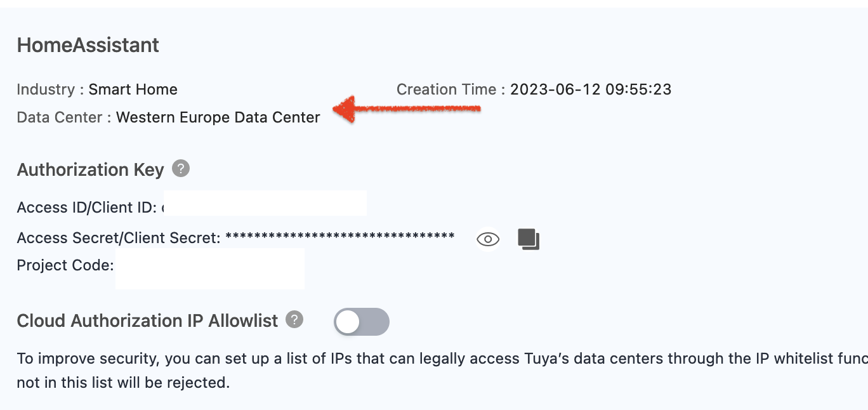The image size is (868, 410).
Task: Click the Access ID/Client ID label
Action: (x=87, y=208)
